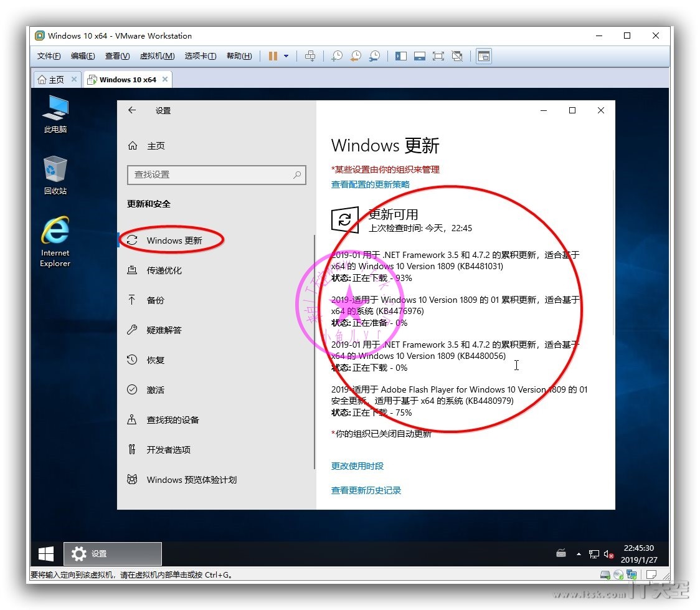700x610 pixels.
Task: Minimize the Settings window
Action: [543, 110]
